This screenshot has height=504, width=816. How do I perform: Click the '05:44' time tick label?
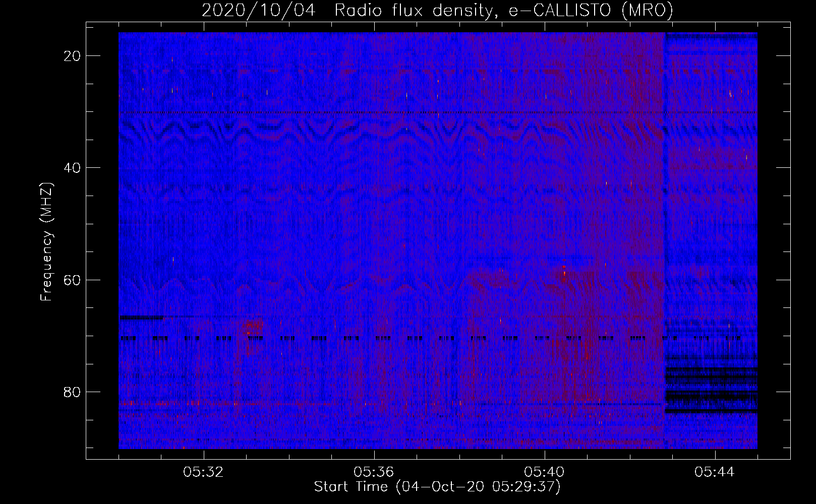click(715, 472)
